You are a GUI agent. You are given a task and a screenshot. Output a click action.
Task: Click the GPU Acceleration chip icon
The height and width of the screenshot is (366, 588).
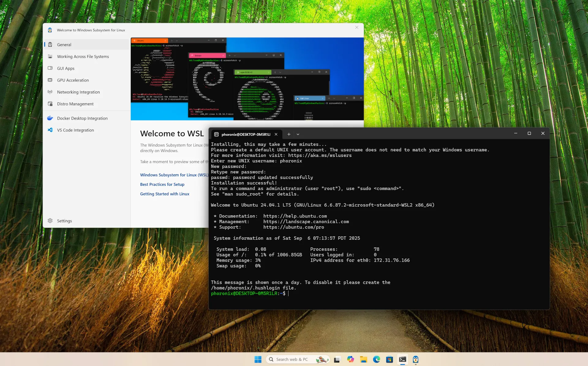coord(50,80)
